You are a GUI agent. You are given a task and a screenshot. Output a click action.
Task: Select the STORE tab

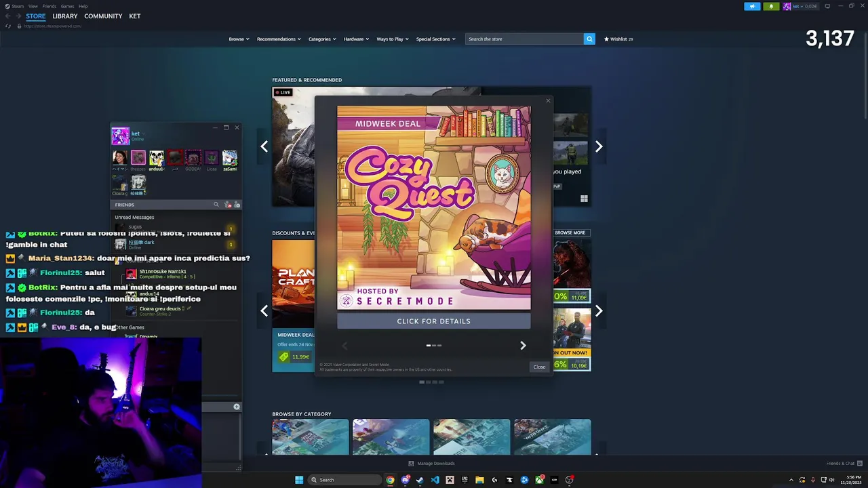[x=36, y=16]
